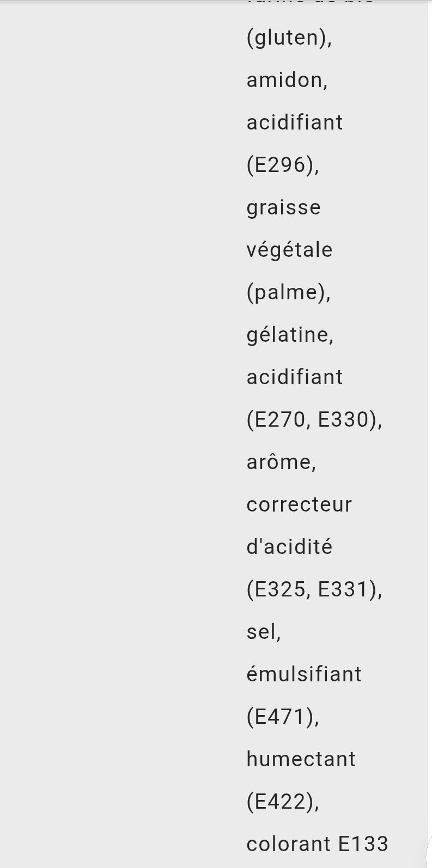
Task: Tap the word "humectant"
Action: click(x=301, y=759)
